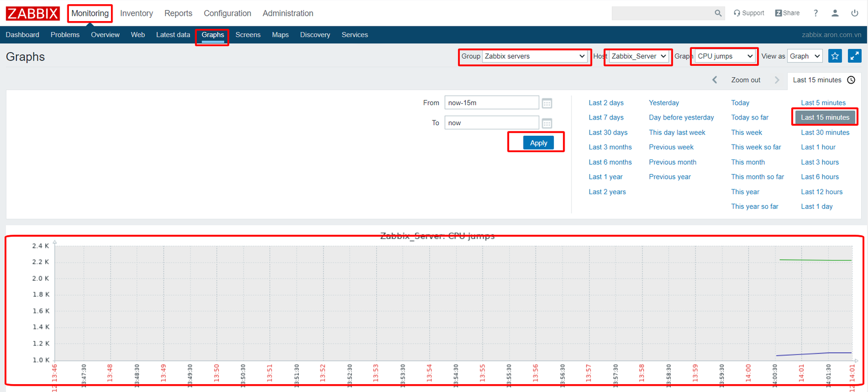This screenshot has height=392, width=868.
Task: Select the Day before yesterday range
Action: pyautogui.click(x=681, y=117)
